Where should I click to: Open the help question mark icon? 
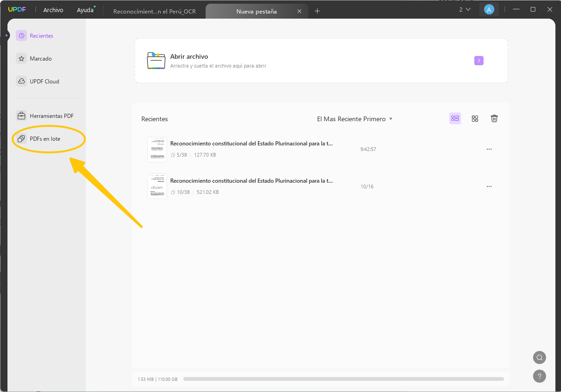pos(540,376)
